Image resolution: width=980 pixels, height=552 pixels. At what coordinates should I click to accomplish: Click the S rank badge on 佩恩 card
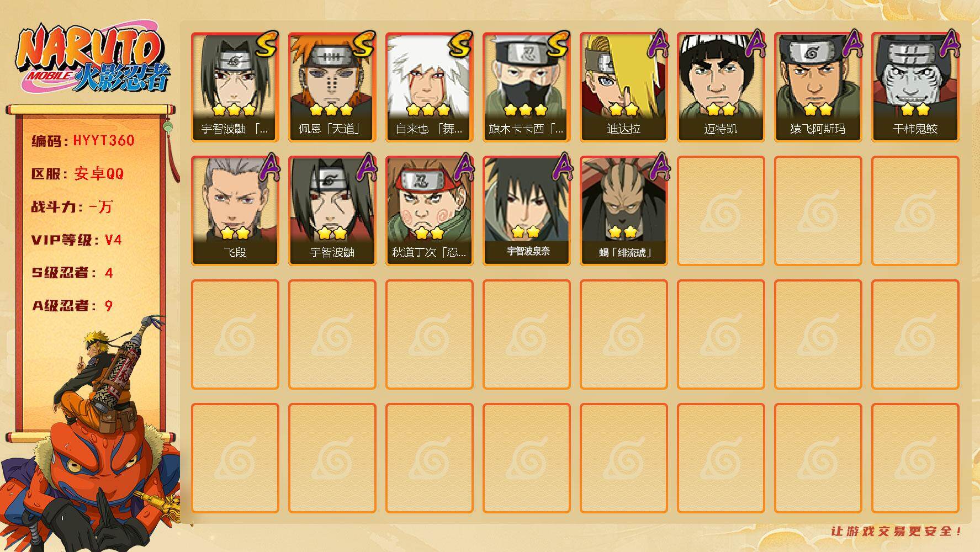pos(364,45)
